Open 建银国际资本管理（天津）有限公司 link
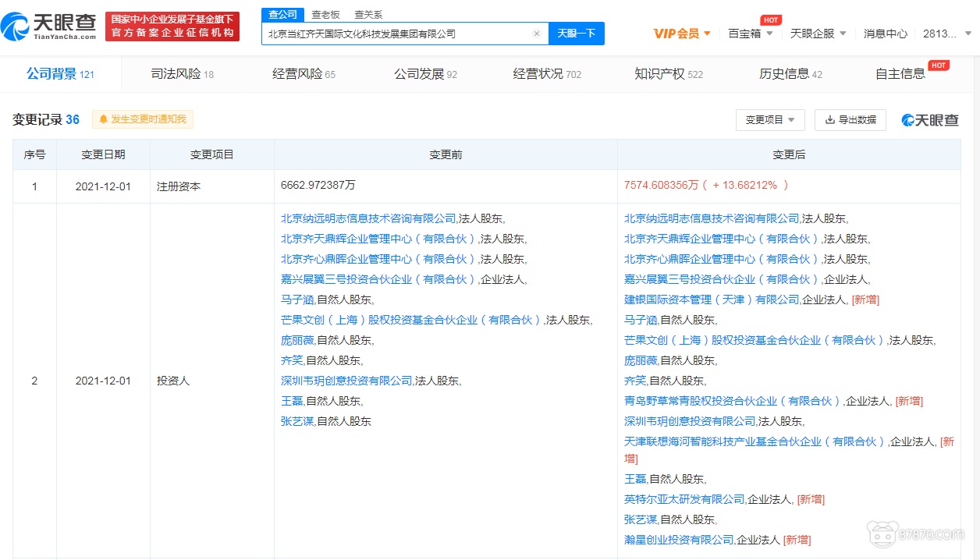The image size is (980, 560). [x=712, y=299]
